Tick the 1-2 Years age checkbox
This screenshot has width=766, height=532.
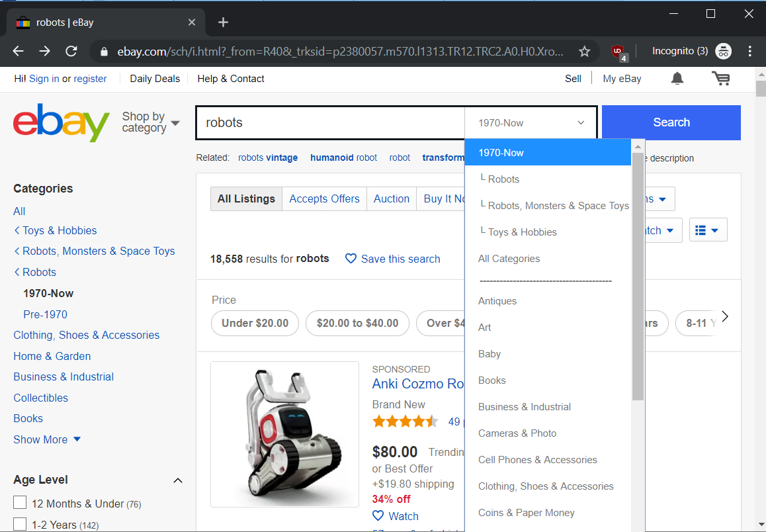20,524
